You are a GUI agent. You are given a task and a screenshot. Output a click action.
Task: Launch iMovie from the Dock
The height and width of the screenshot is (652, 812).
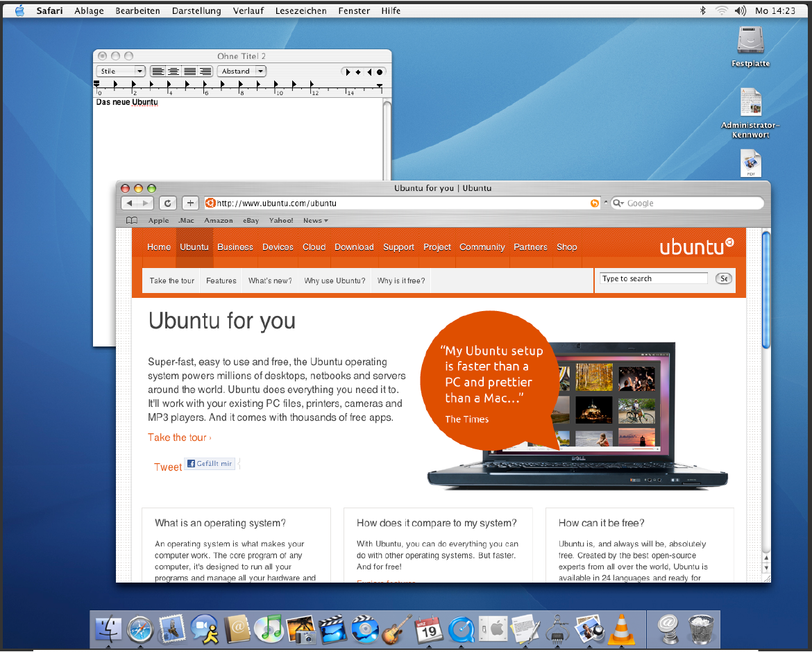tap(332, 629)
